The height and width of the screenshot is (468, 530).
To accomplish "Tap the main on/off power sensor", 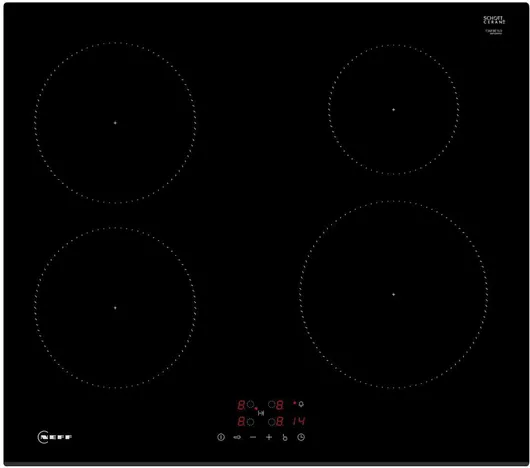I will pyautogui.click(x=221, y=437).
